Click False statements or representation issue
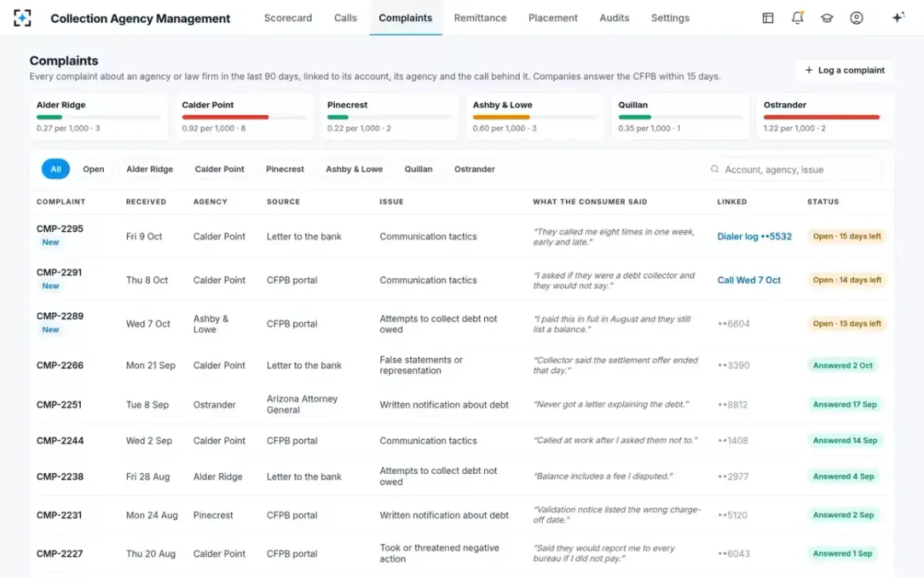 click(x=421, y=365)
